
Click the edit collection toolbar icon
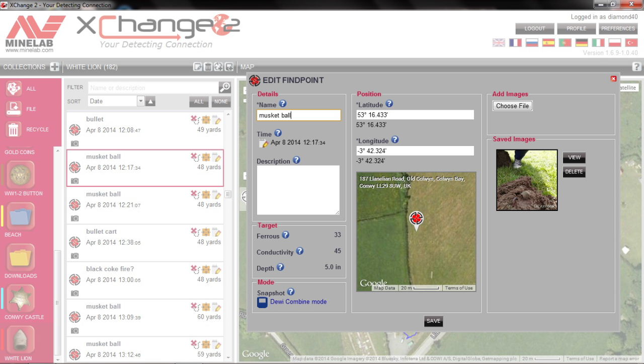[198, 67]
